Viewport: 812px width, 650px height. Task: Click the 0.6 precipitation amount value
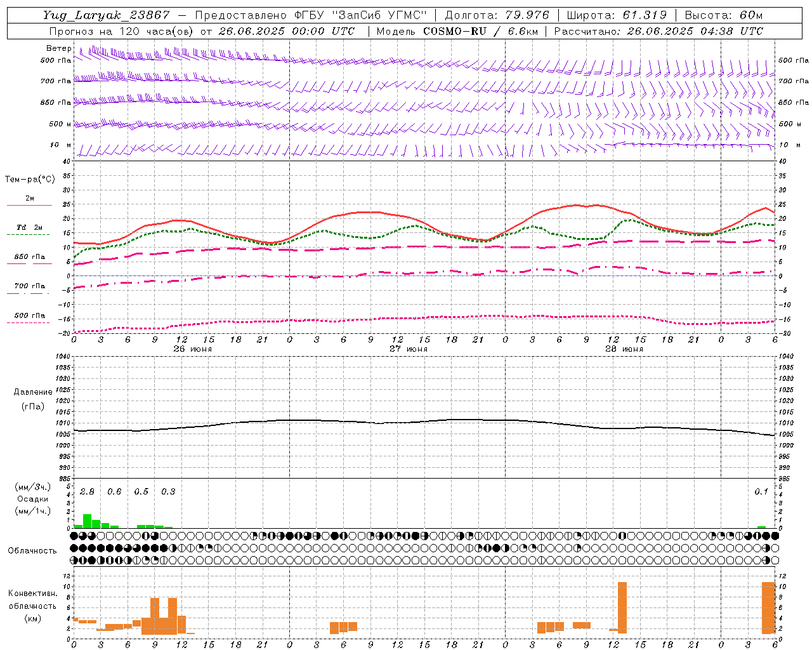(114, 492)
